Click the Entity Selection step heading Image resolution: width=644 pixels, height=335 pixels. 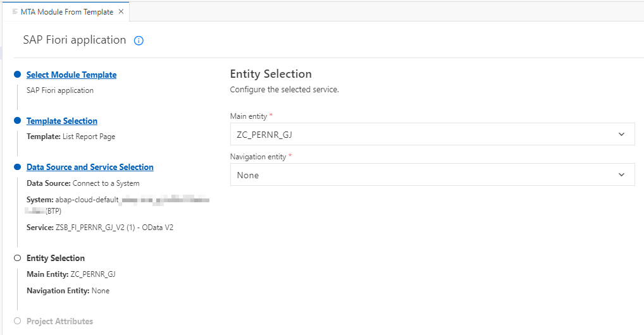[x=56, y=259]
